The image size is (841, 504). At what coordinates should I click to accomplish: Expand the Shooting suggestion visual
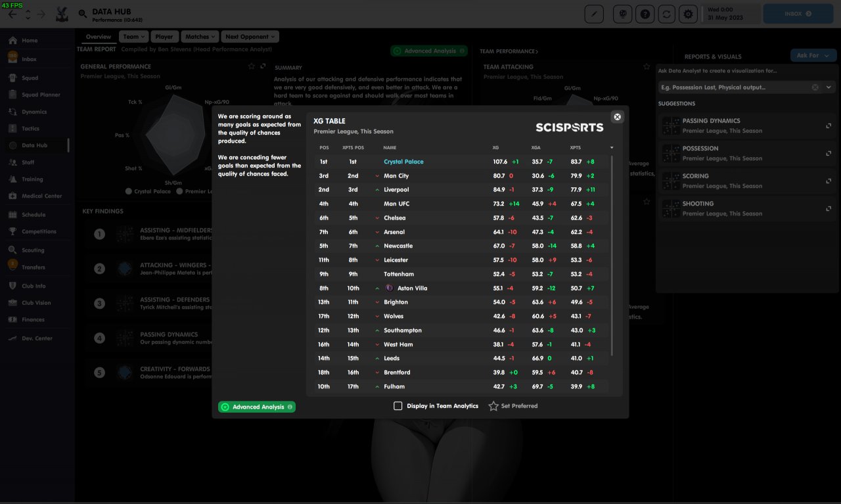[x=829, y=208]
